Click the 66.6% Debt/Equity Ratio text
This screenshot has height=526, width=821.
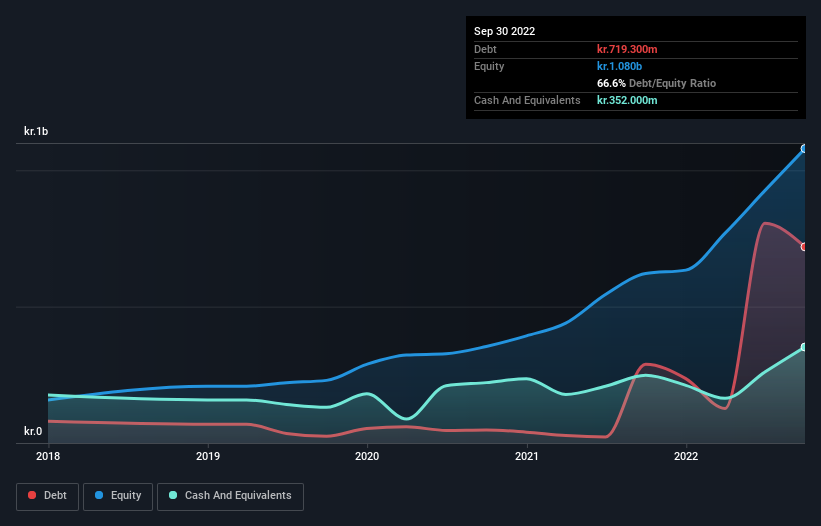(657, 83)
